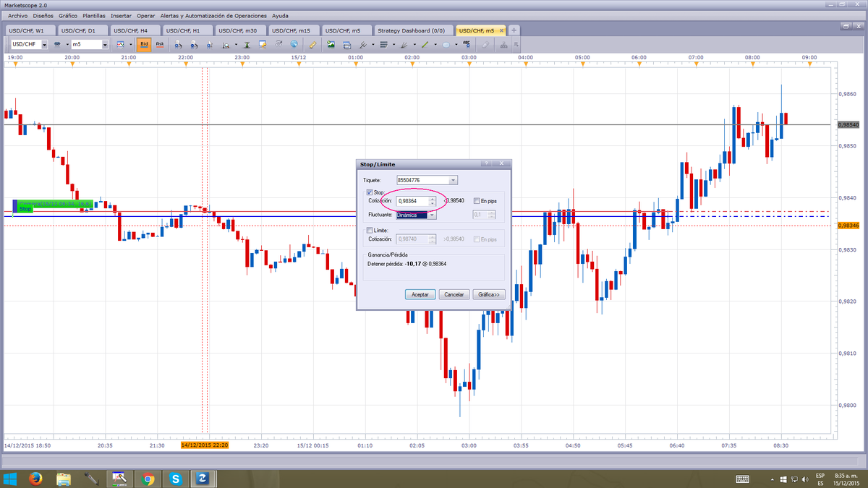Enable the Stop checkbox in the dialog
This screenshot has height=488, width=868.
click(x=370, y=192)
